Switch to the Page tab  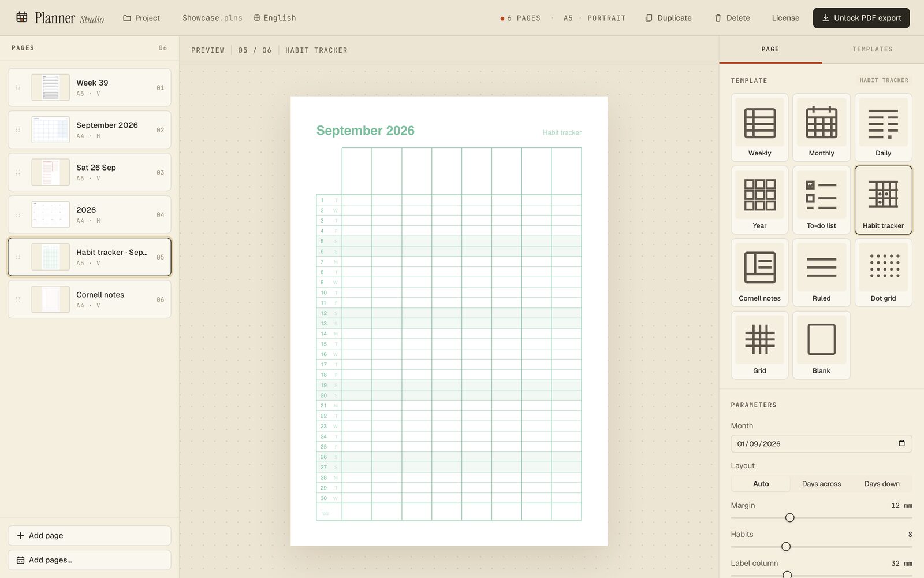pos(770,49)
